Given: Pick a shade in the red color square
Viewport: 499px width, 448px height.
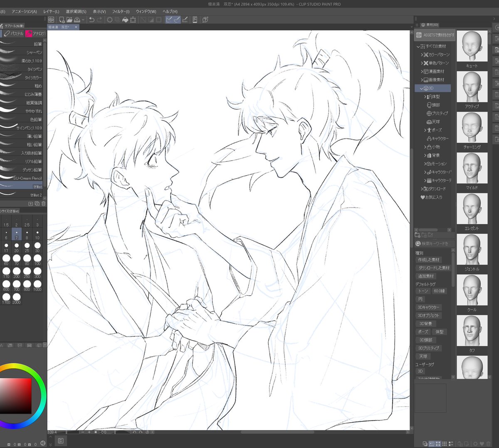Looking at the screenshot, I should pos(16,395).
